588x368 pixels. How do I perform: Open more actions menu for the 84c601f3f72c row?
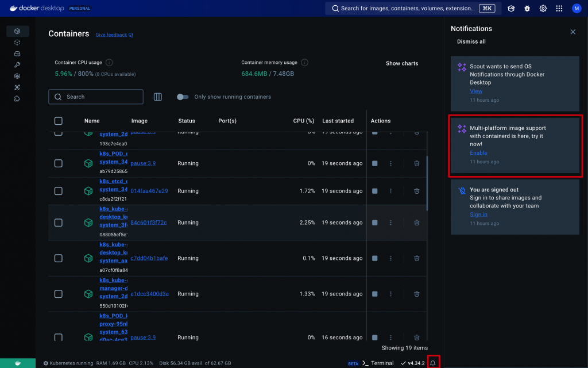[x=390, y=223]
